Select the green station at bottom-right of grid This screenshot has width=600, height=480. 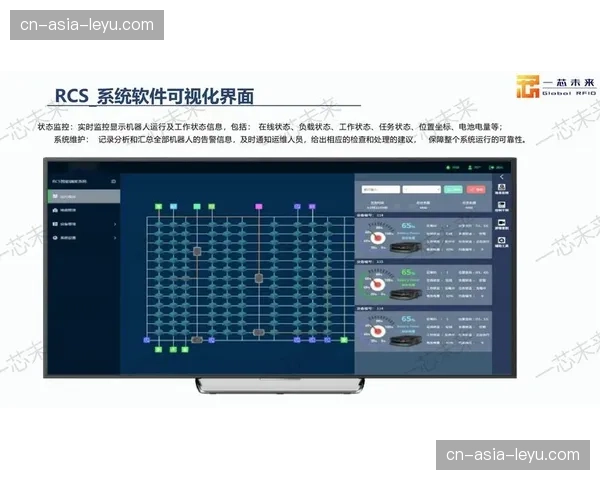click(344, 340)
